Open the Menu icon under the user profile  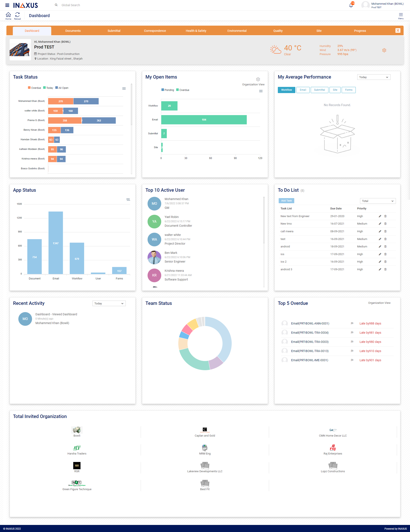click(x=401, y=16)
